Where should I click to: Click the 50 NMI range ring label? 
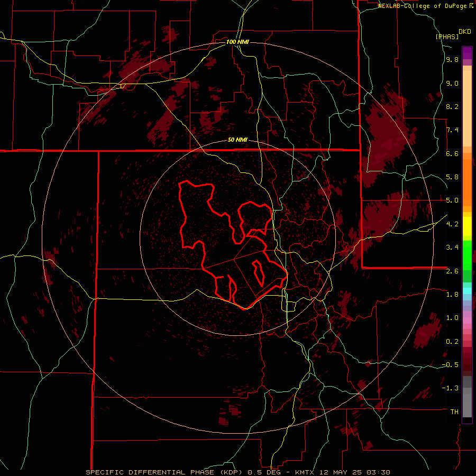point(237,140)
